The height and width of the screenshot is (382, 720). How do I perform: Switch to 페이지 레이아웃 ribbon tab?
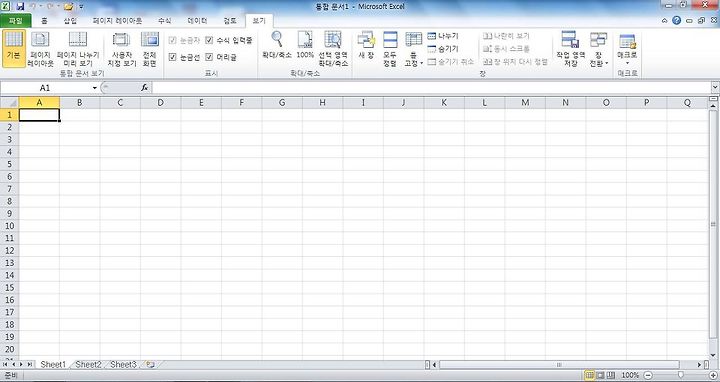coord(117,21)
